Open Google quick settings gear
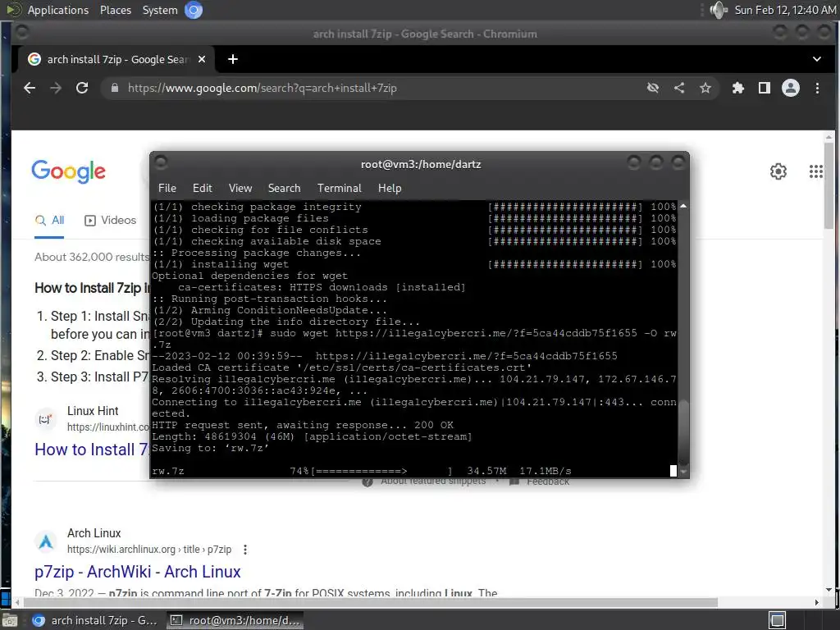 click(x=778, y=171)
